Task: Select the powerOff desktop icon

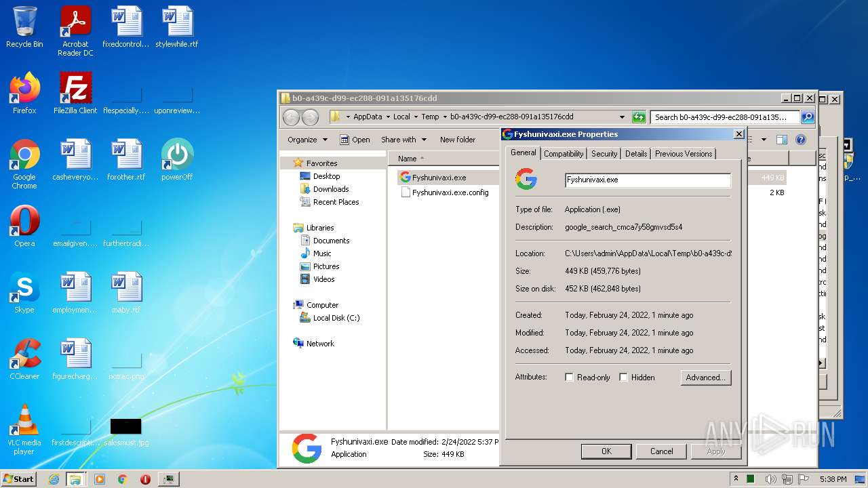Action: (177, 160)
